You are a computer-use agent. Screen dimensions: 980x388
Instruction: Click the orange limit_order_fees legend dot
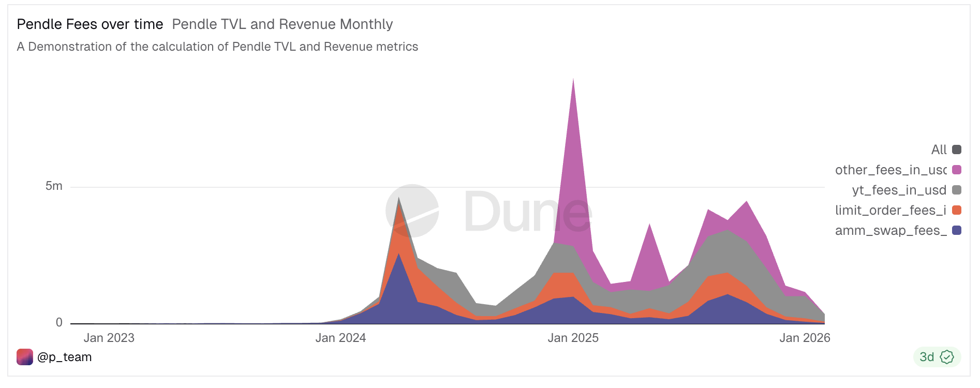pyautogui.click(x=957, y=210)
